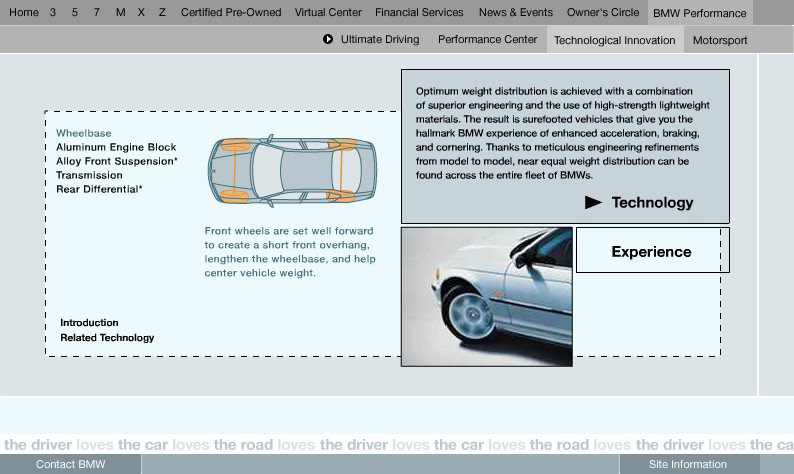794x474 pixels.
Task: Open Financial Services
Action: point(419,12)
